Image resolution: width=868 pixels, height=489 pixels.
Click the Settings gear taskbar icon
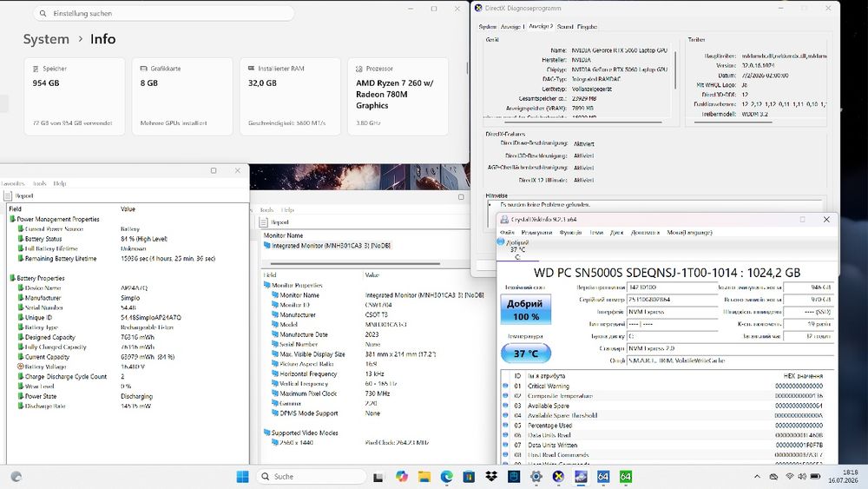536,476
